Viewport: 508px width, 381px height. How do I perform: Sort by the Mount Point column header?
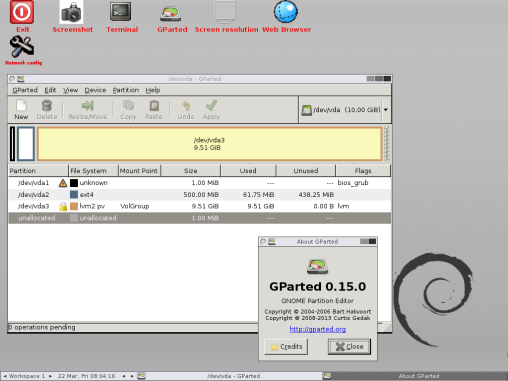139,171
